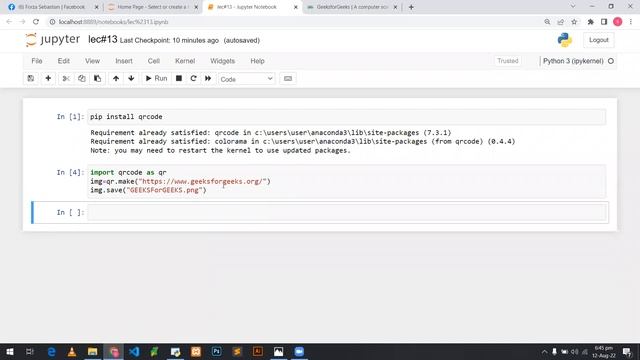
Task: Click the Jupyter logo
Action: pyautogui.click(x=52, y=40)
